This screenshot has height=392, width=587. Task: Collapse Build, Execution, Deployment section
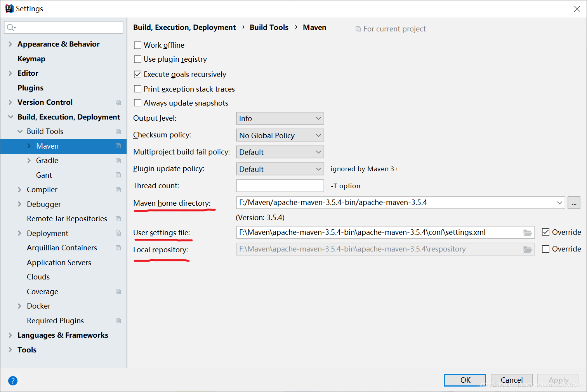(10, 117)
